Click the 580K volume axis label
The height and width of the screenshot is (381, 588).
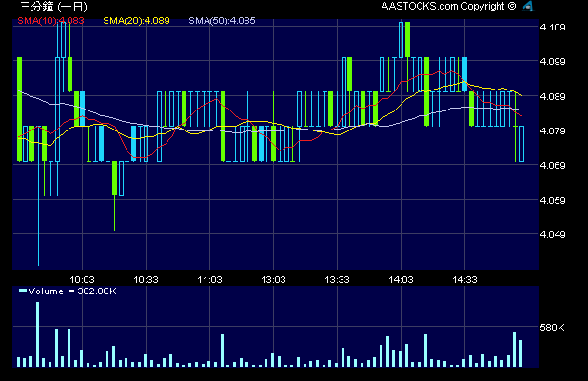pos(552,328)
